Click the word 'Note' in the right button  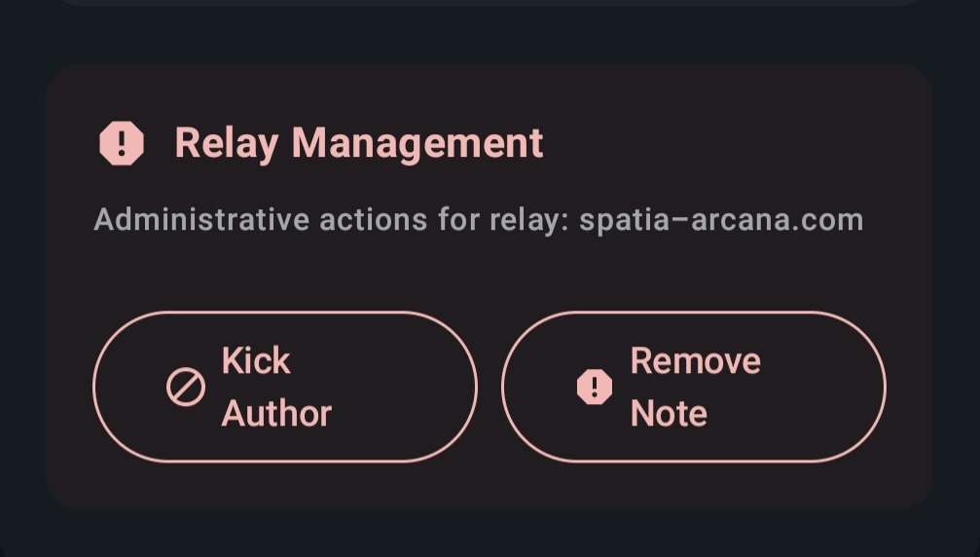point(668,414)
